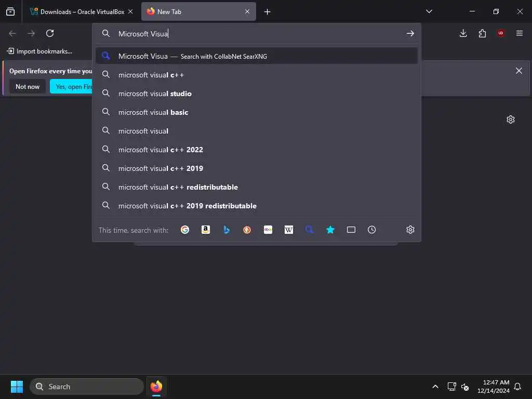532x399 pixels.
Task: Click Firefox icon in the taskbar
Action: (x=156, y=387)
